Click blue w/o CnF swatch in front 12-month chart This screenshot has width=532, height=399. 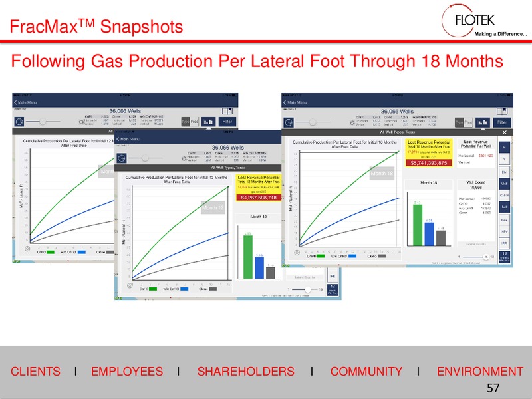click(x=184, y=289)
